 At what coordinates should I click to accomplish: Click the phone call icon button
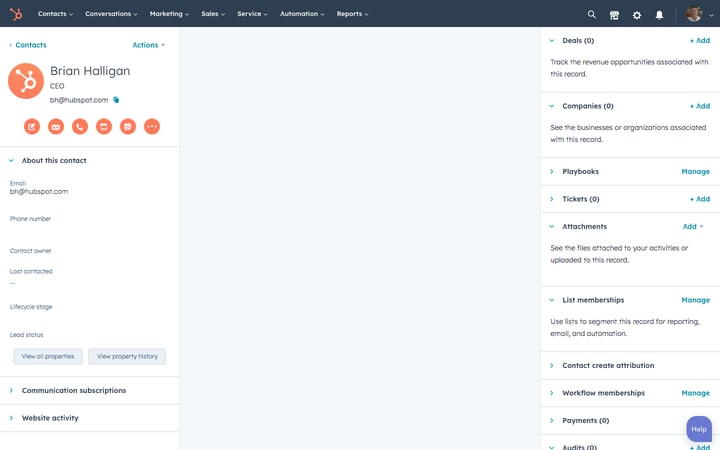coord(80,126)
